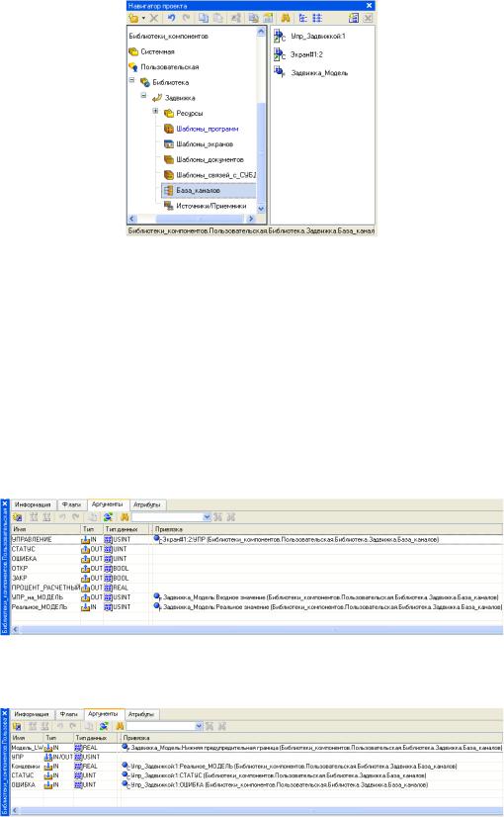
Task: Open the filter combo dropdown in УПРАВЛЕНИЕ panel toolbar
Action: pyautogui.click(x=207, y=517)
